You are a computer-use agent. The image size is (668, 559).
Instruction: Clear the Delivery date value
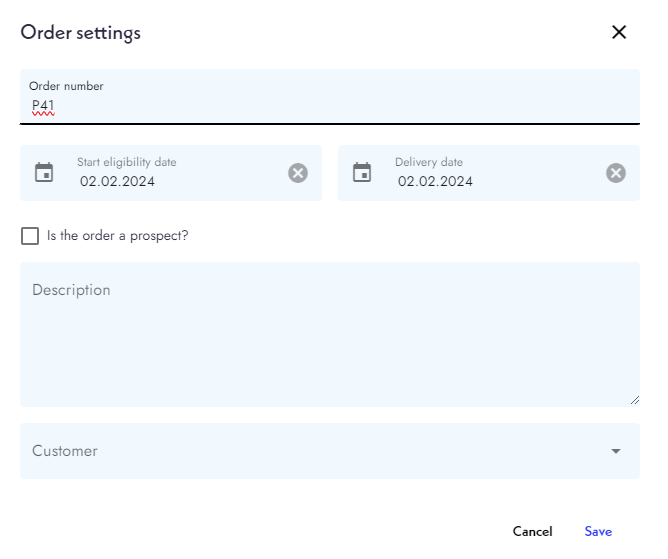coord(616,173)
